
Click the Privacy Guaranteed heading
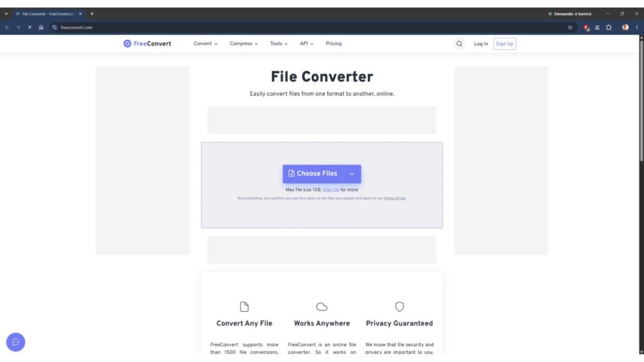(399, 324)
